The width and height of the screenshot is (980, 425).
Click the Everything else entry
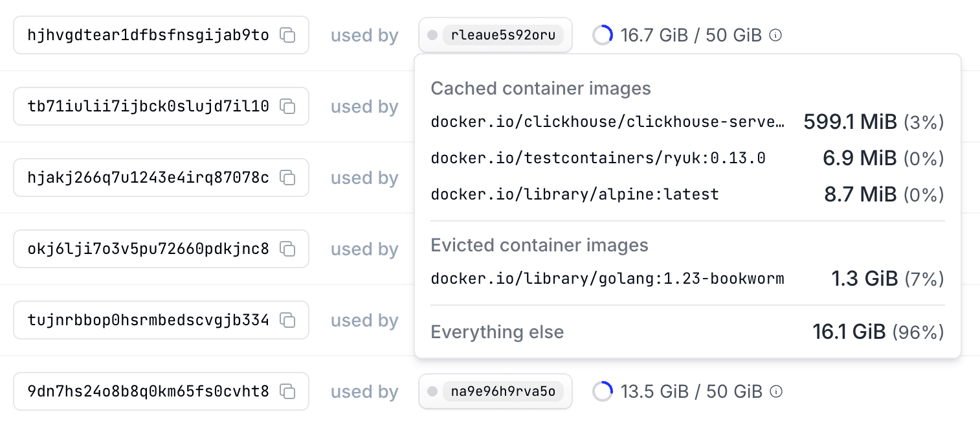pos(497,332)
